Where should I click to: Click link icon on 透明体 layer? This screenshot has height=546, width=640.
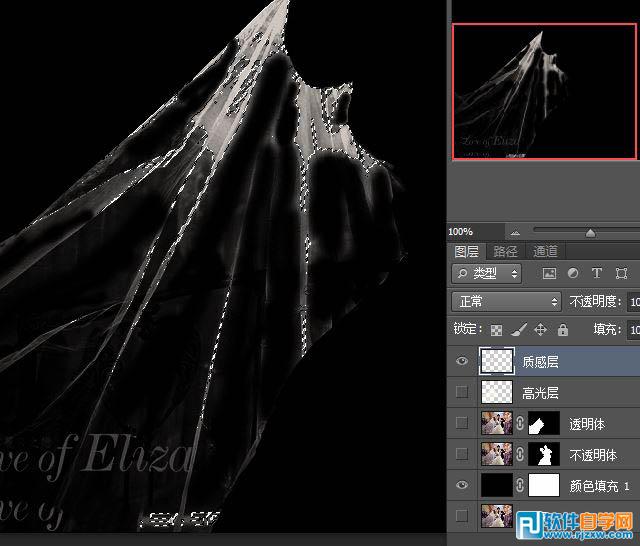(520, 423)
